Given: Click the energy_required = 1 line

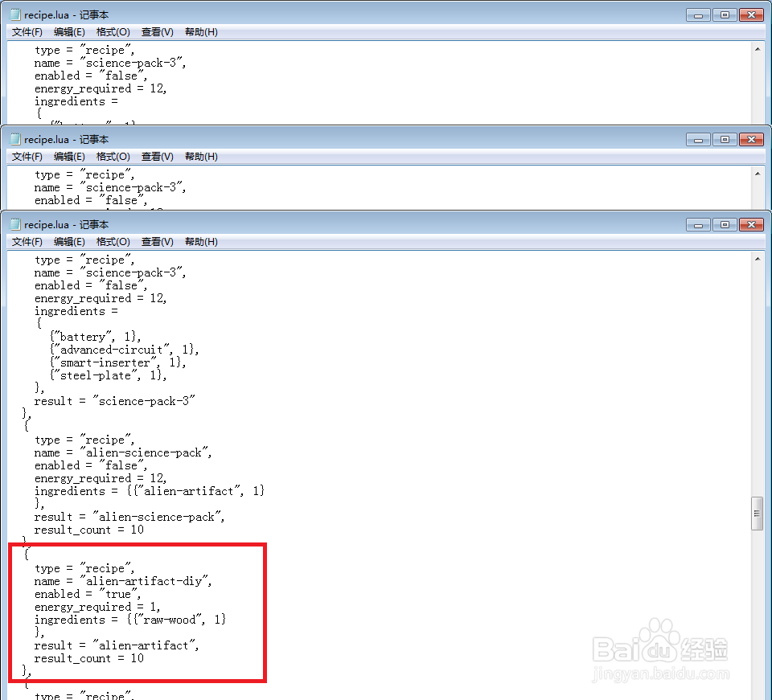Looking at the screenshot, I should pyautogui.click(x=97, y=607).
